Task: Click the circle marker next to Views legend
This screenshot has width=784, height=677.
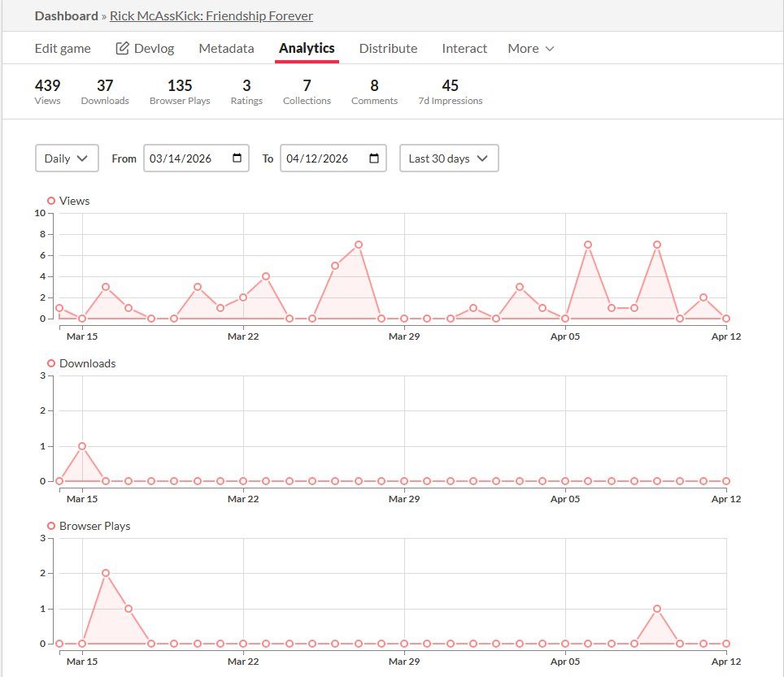Action: 51,201
